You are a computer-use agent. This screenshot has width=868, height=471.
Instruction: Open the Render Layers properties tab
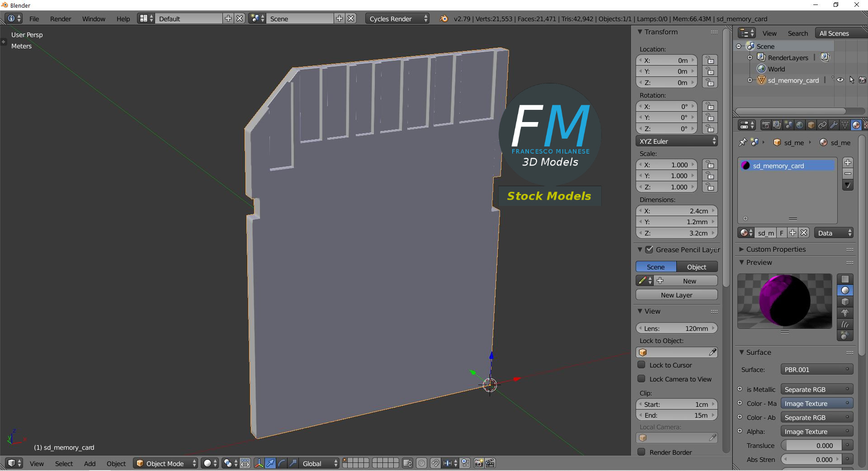tap(777, 125)
